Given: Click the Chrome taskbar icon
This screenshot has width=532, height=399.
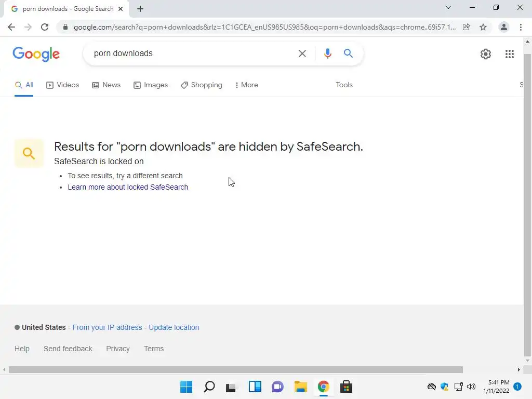Looking at the screenshot, I should (x=323, y=387).
